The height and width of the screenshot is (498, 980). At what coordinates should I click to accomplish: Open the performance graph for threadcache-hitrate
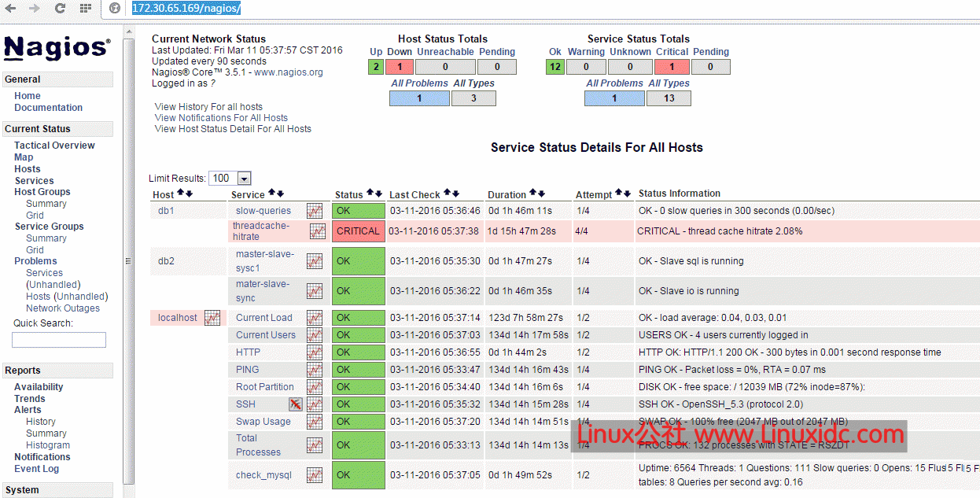coord(315,231)
